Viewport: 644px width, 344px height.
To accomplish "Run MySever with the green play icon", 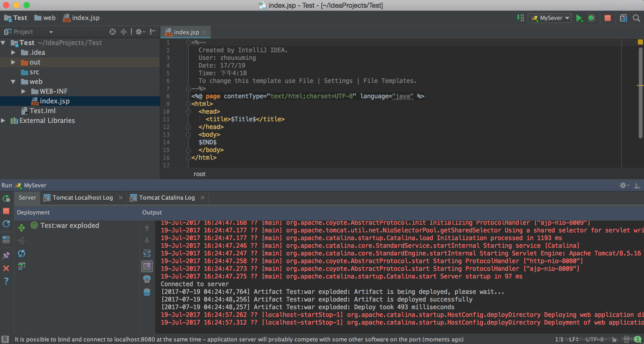I will point(579,18).
